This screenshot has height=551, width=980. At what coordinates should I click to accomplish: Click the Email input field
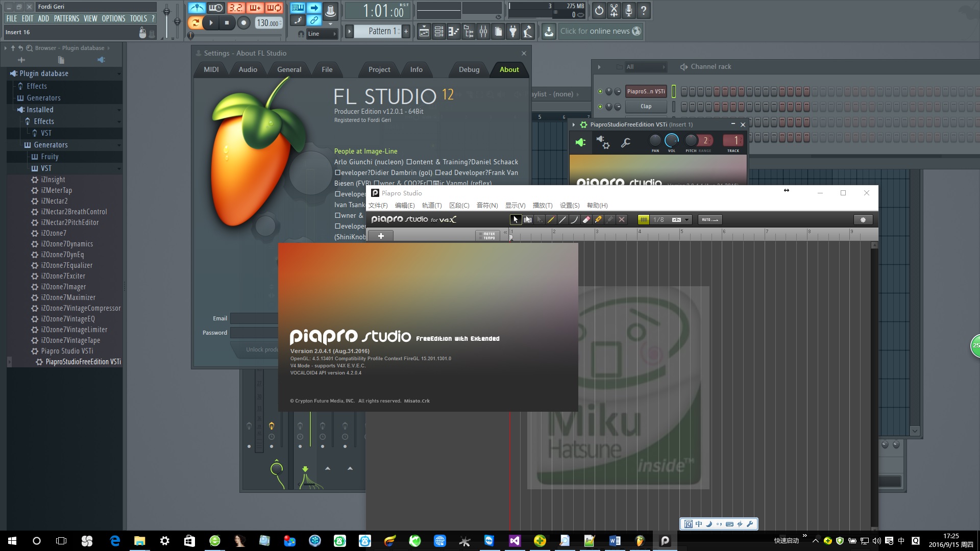pos(254,318)
